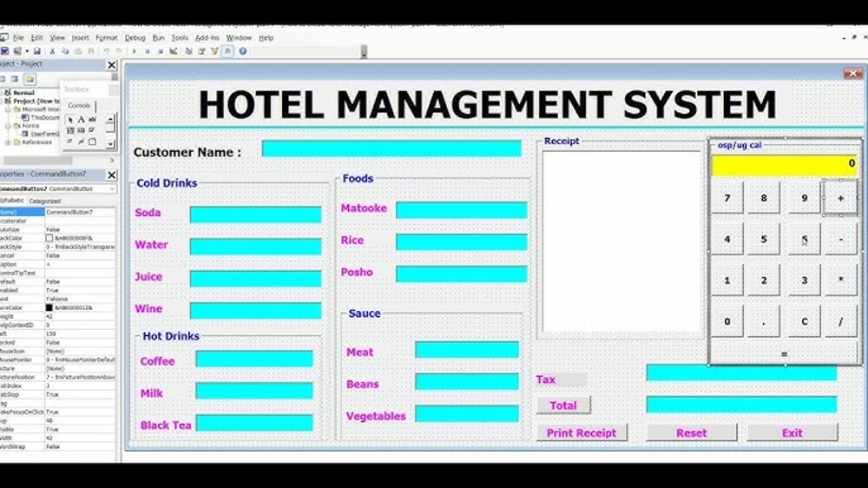Image resolution: width=868 pixels, height=488 pixels.
Task: Open the CommandButton7 object dropdown
Action: click(x=112, y=188)
